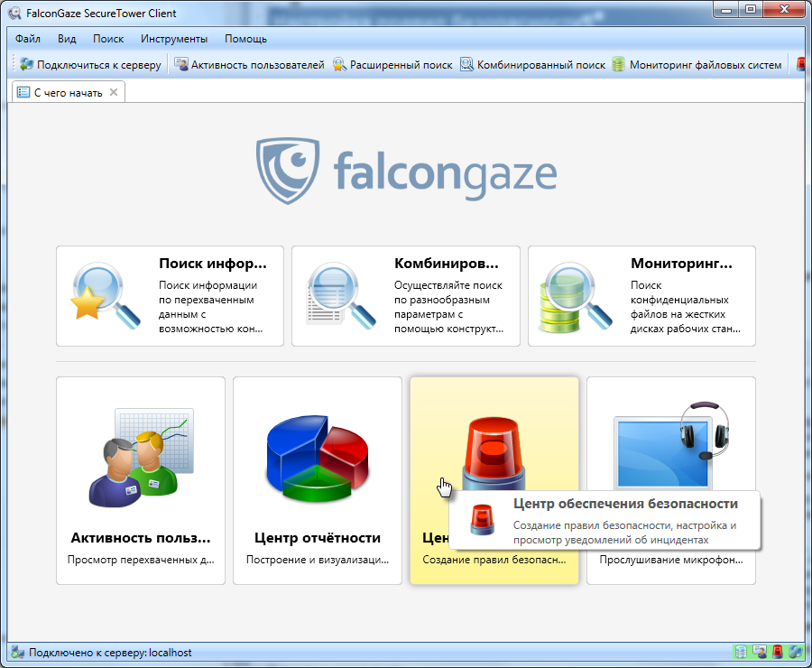Screen dimensions: 812x668
Task: Open the Активность польз... users card
Action: tap(141, 481)
